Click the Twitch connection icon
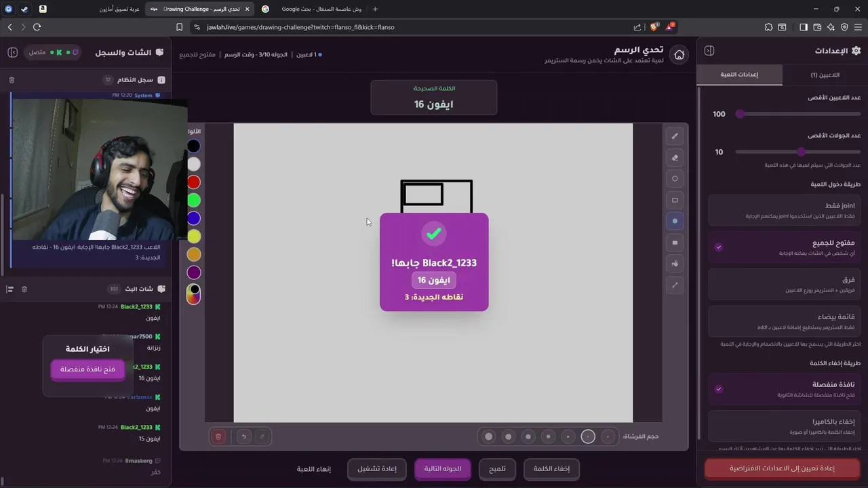Viewport: 868px width, 488px height. (75, 52)
